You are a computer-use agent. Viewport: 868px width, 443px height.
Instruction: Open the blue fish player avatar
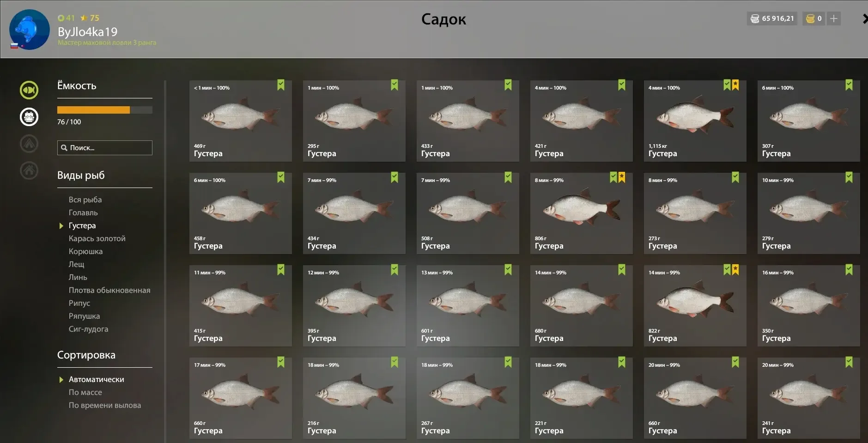click(30, 30)
